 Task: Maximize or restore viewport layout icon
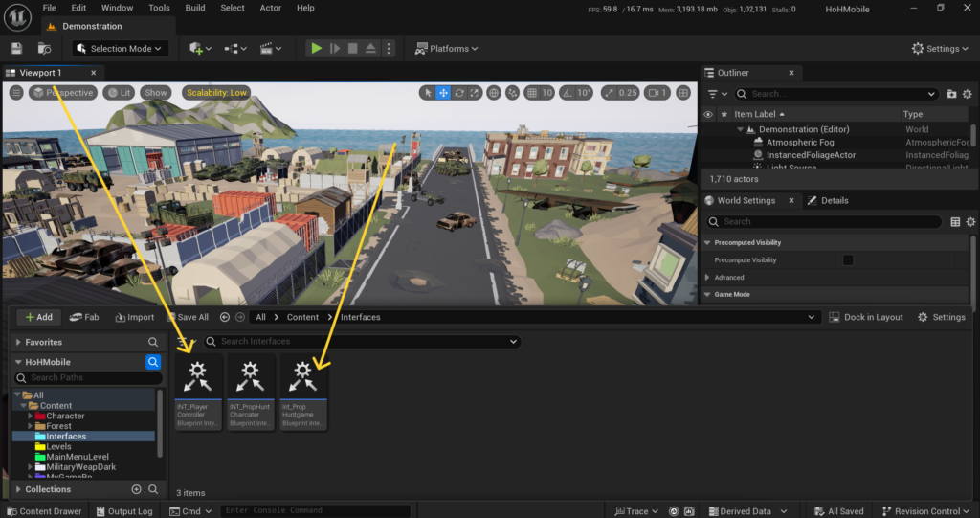coord(683,93)
